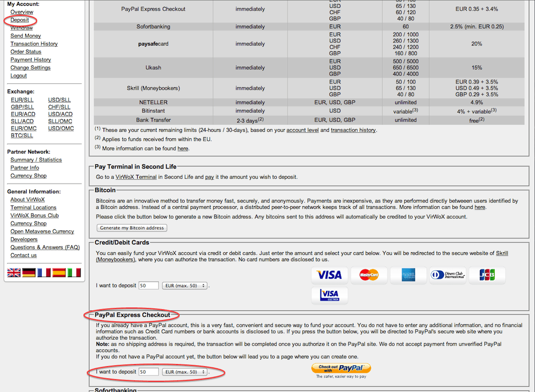The width and height of the screenshot is (535, 392).
Task: Open currency dropdown in Credit/Debit Cards section
Action: pyautogui.click(x=185, y=286)
